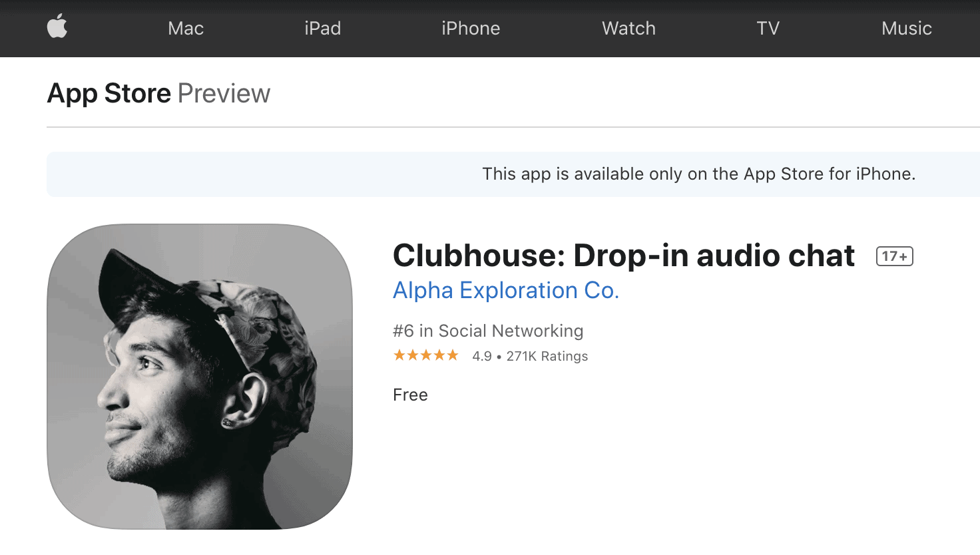
Task: Click the App Store heading link
Action: (x=109, y=93)
